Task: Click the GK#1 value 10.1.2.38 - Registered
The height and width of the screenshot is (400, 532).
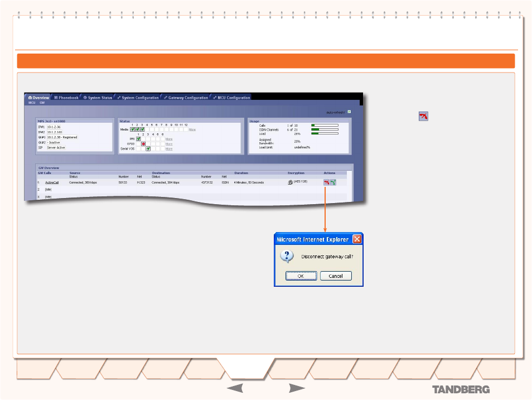Action: (62, 137)
